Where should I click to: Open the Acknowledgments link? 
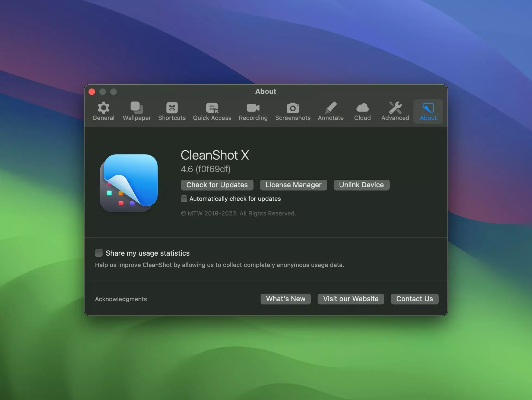point(121,299)
